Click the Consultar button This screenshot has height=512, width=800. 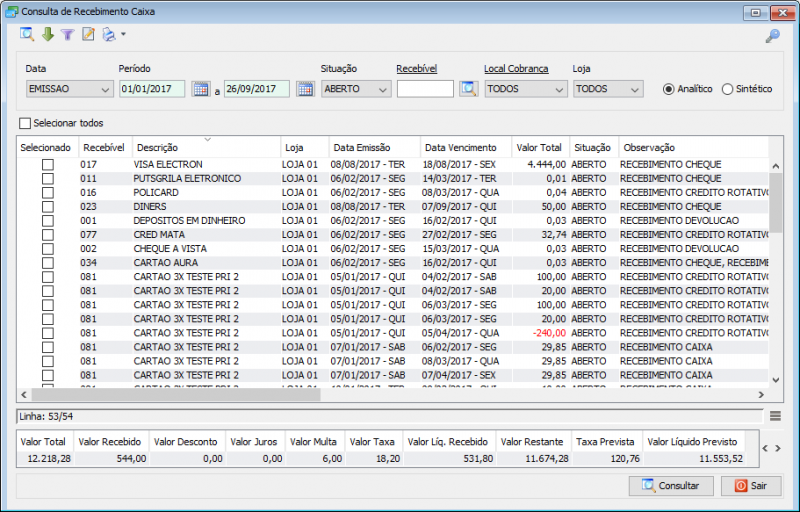point(671,485)
